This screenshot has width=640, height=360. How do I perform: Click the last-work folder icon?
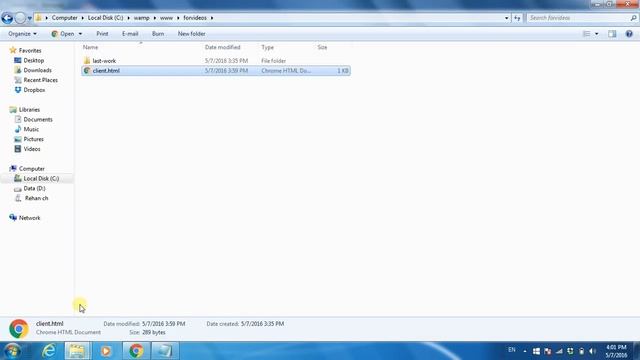click(87, 60)
